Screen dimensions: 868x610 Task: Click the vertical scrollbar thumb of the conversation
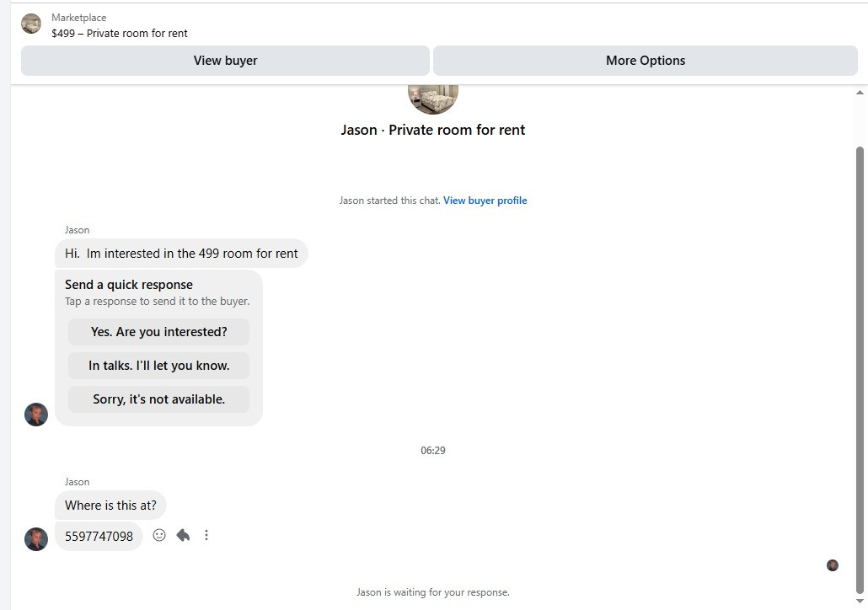pyautogui.click(x=860, y=370)
